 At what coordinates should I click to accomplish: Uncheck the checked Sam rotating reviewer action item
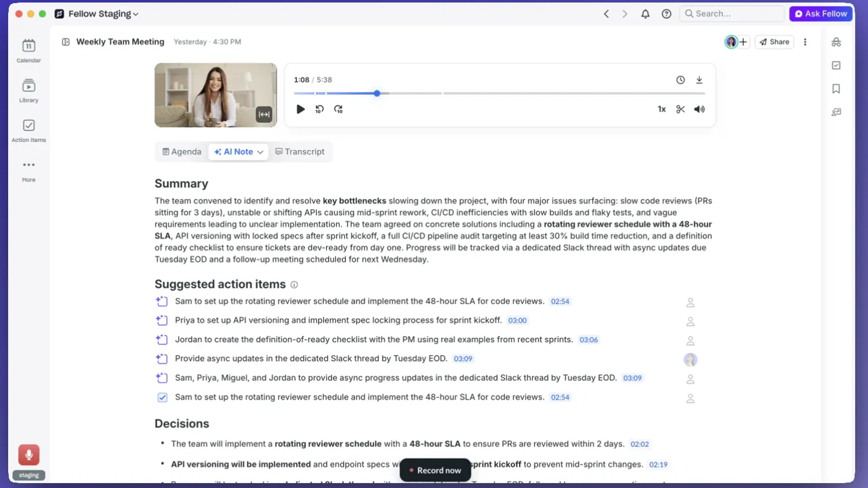[162, 397]
